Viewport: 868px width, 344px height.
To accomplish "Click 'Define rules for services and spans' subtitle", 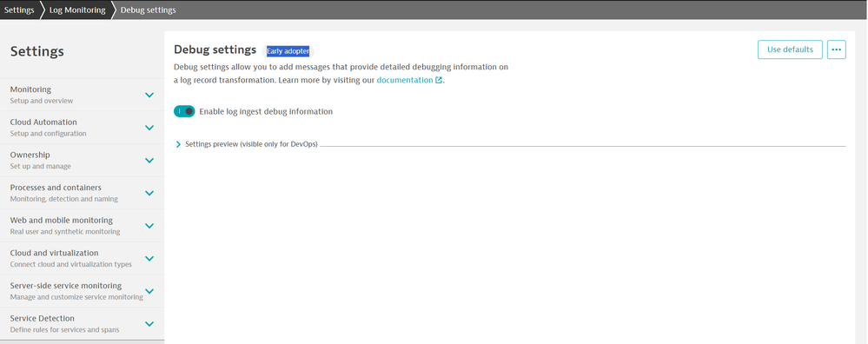I will click(x=64, y=329).
